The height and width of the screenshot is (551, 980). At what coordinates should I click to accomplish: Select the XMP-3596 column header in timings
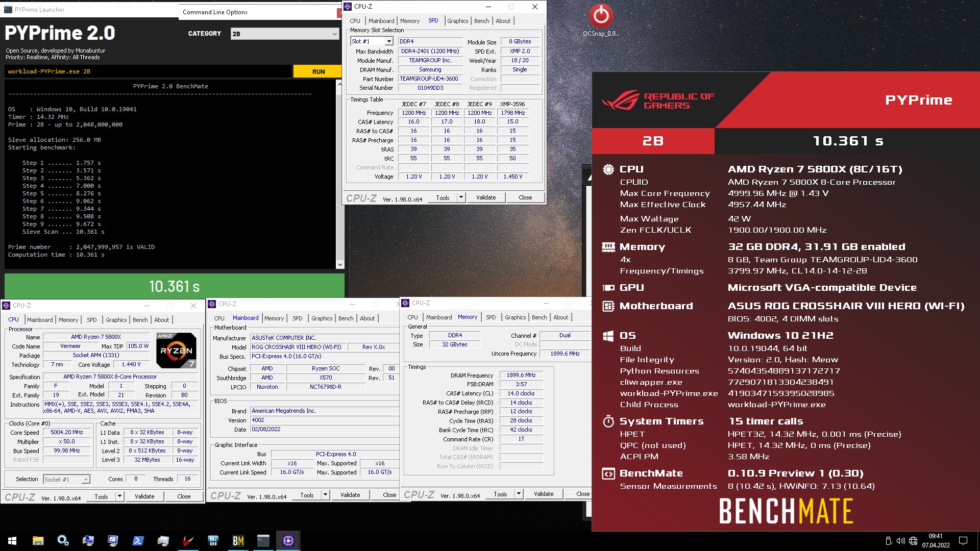512,104
